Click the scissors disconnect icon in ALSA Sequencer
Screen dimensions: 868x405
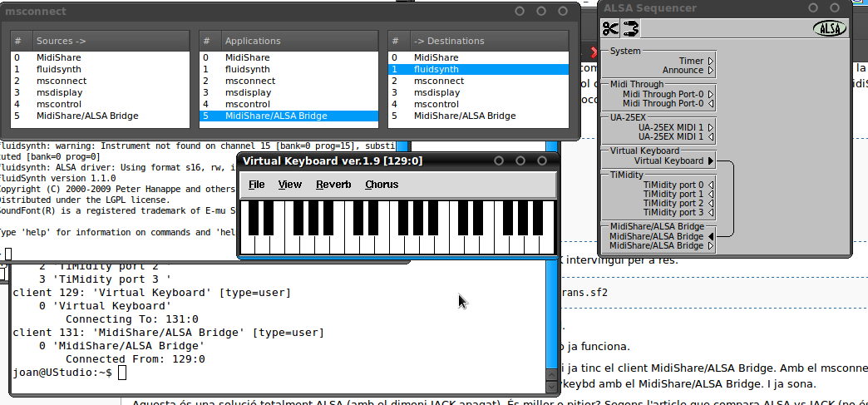[x=611, y=28]
